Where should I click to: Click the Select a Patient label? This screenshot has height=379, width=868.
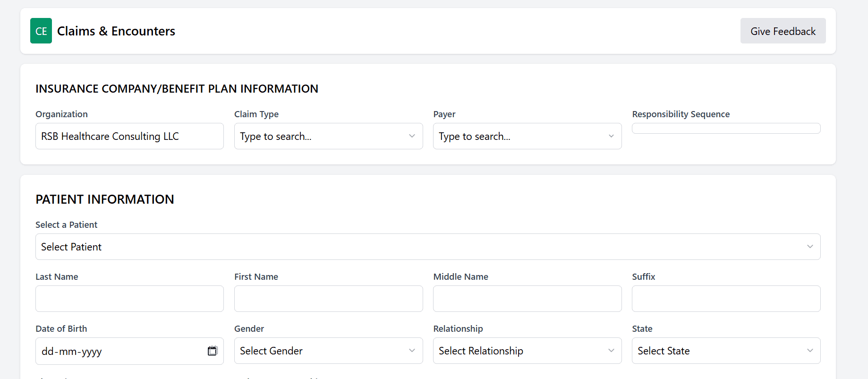point(67,225)
